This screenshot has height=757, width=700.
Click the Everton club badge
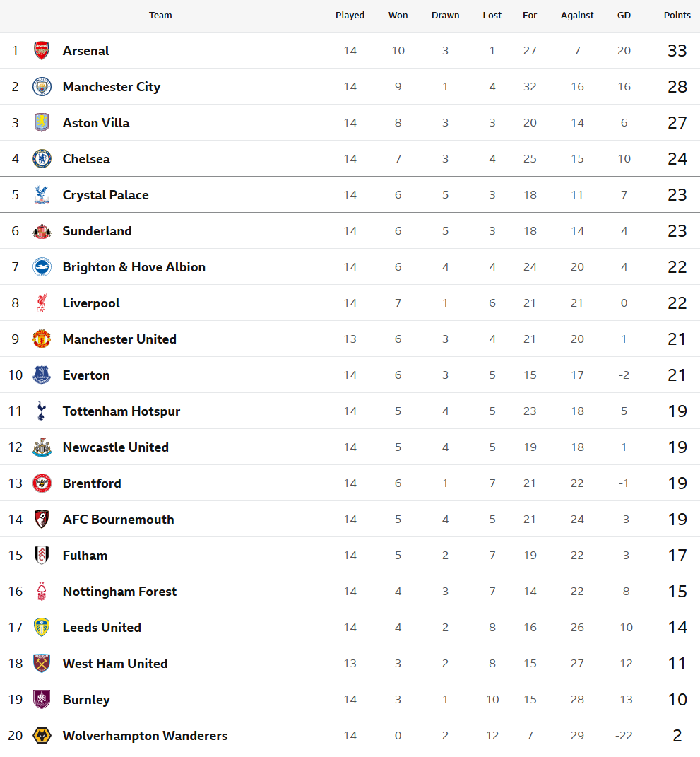(x=42, y=375)
